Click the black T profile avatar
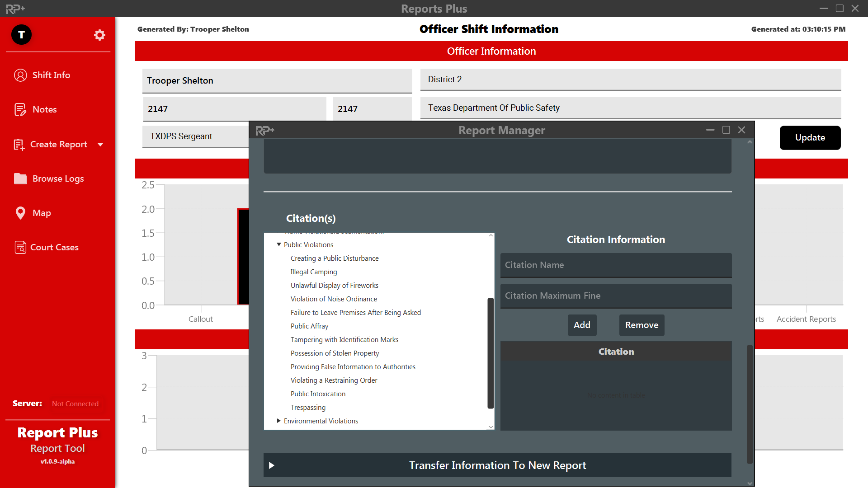 [21, 35]
